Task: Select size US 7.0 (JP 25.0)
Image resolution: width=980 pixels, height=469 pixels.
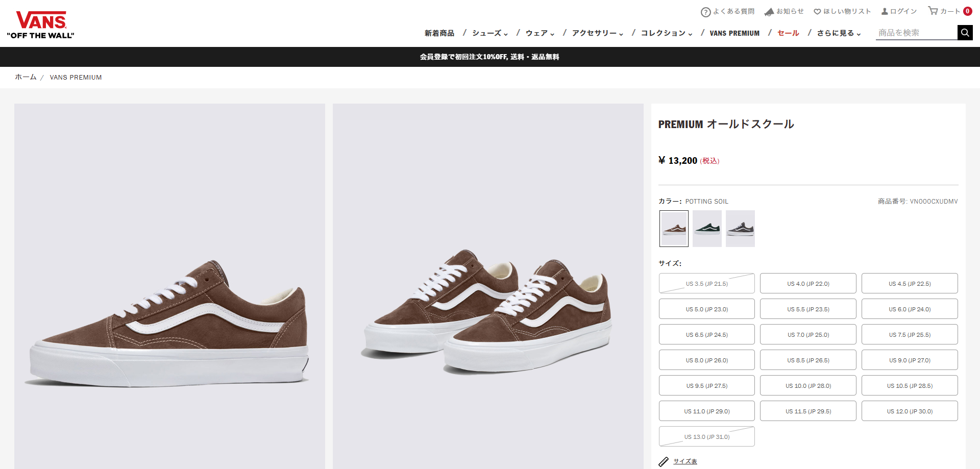Action: point(808,334)
